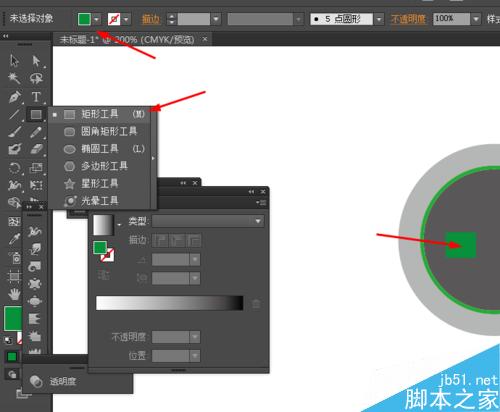This screenshot has width=500, height=412.
Task: Select the Scale tool
Action: (x=36, y=167)
